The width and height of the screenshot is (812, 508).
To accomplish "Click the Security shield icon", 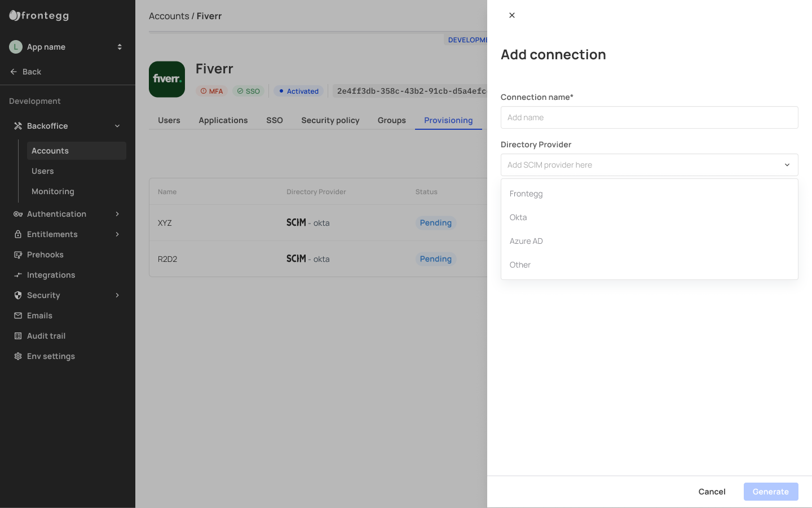I will click(x=18, y=295).
